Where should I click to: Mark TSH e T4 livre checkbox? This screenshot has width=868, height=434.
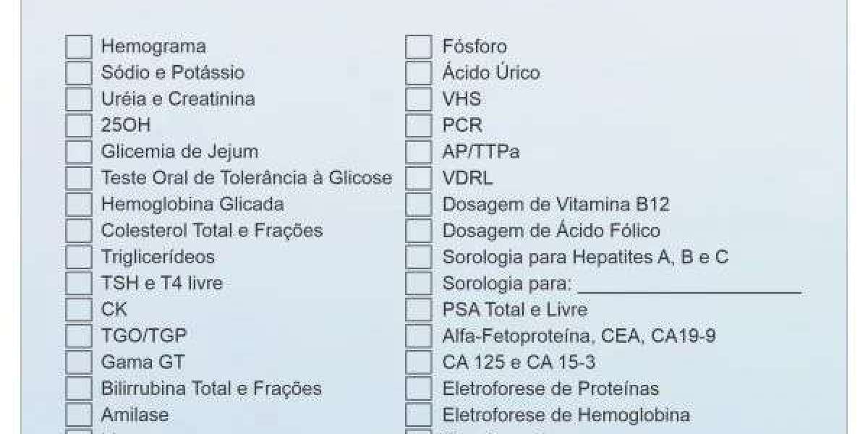click(79, 283)
